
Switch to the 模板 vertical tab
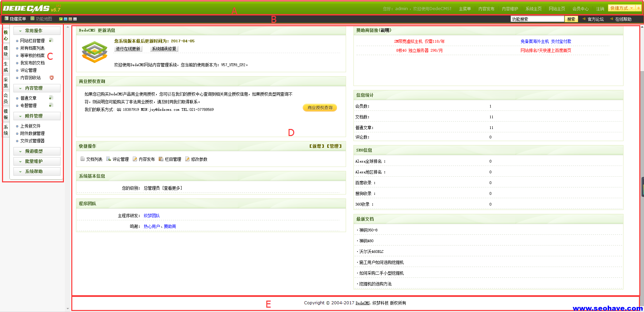(6, 114)
